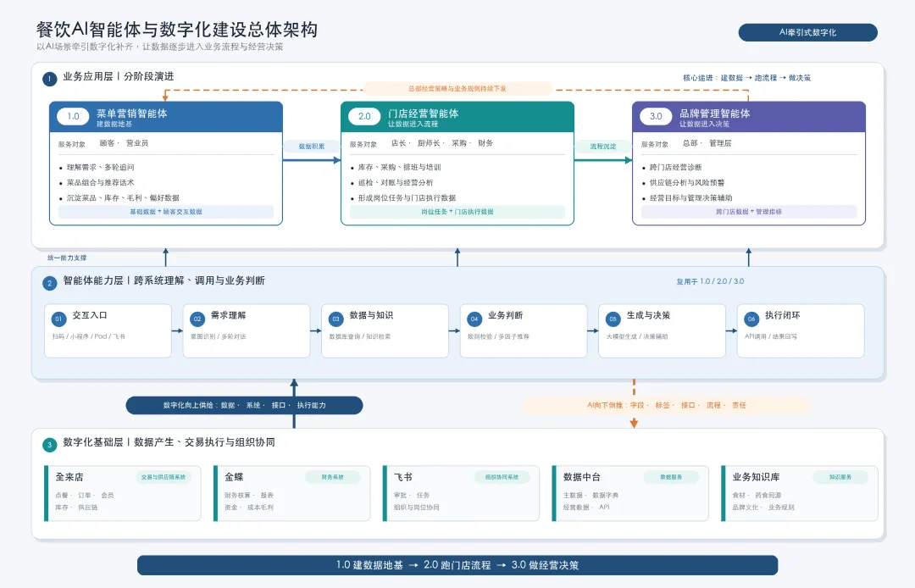Click the '总部 · 管理层' service target text

(x=707, y=143)
